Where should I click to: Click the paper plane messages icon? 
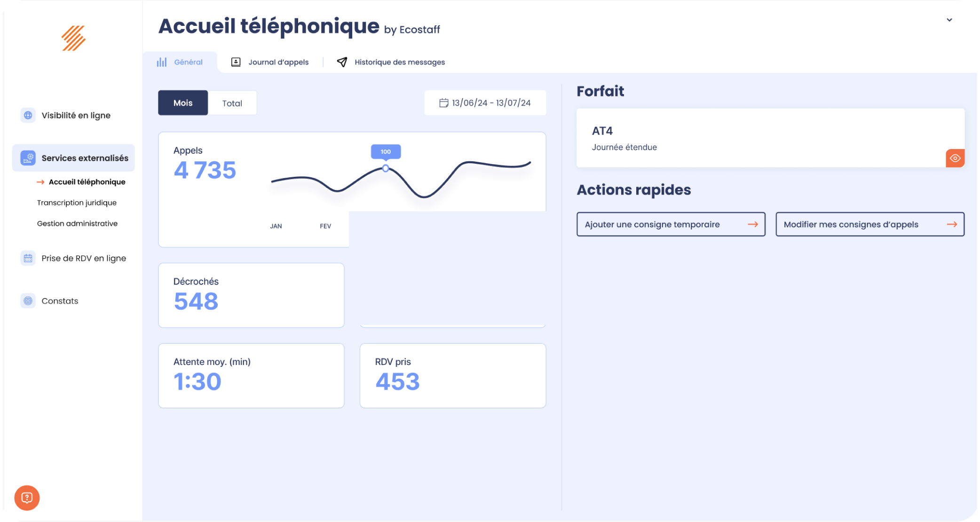[342, 62]
